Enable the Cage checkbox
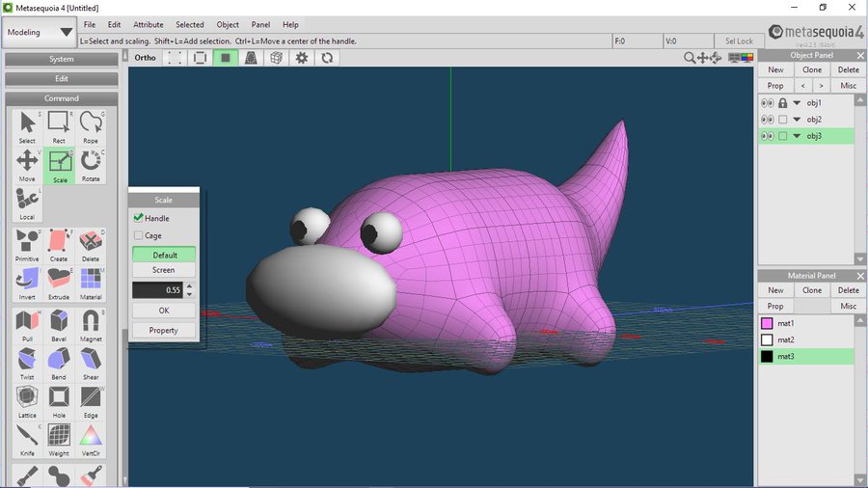This screenshot has width=868, height=488. point(138,235)
